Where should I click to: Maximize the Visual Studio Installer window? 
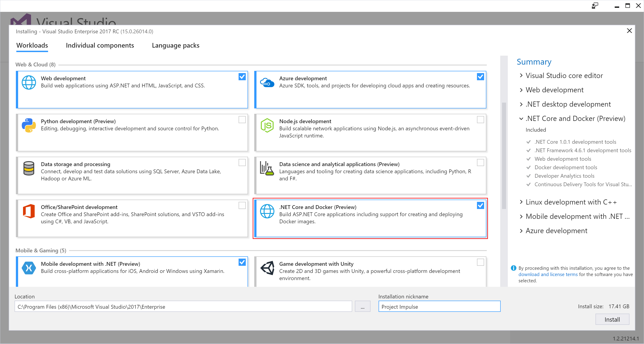tap(627, 6)
